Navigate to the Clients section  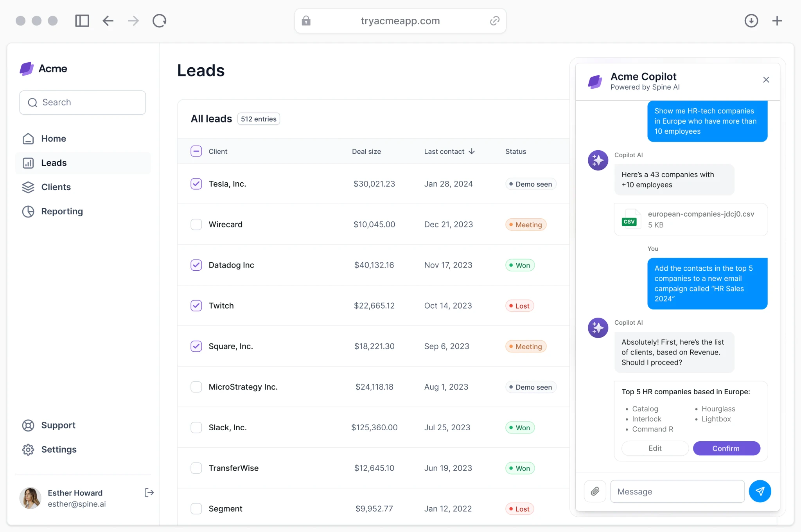28,187
